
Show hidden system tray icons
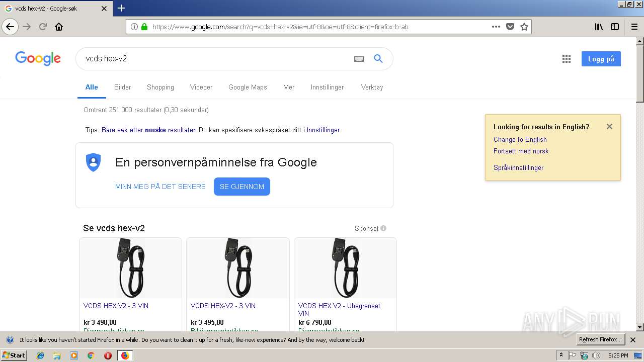point(561,355)
